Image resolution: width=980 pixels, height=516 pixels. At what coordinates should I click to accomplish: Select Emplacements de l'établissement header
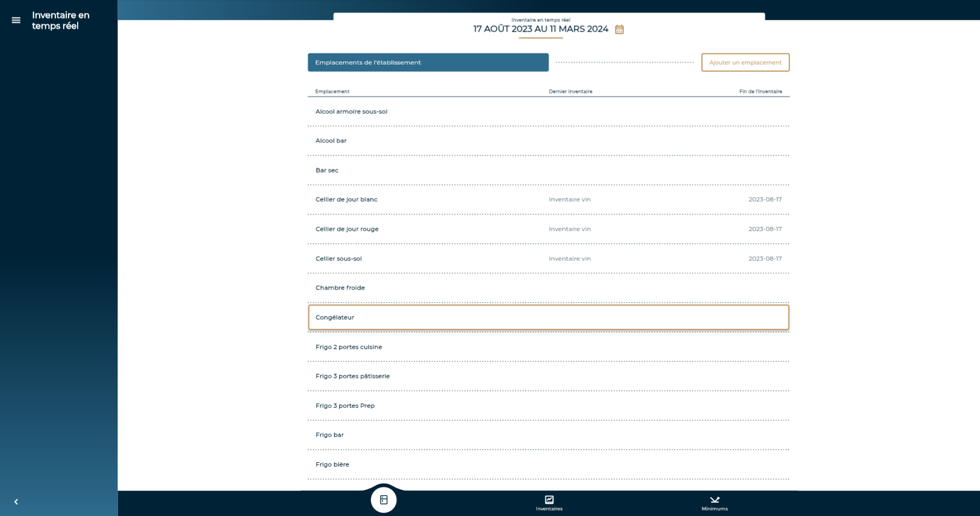click(x=428, y=62)
